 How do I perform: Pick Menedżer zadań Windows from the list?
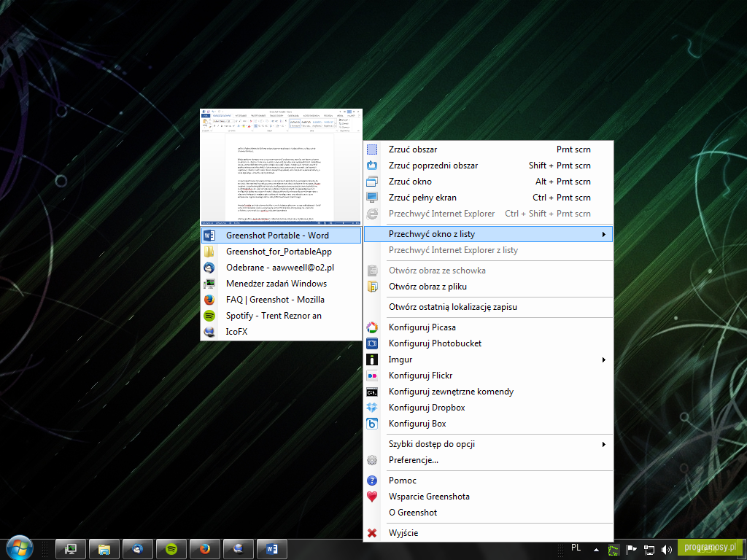point(281,284)
